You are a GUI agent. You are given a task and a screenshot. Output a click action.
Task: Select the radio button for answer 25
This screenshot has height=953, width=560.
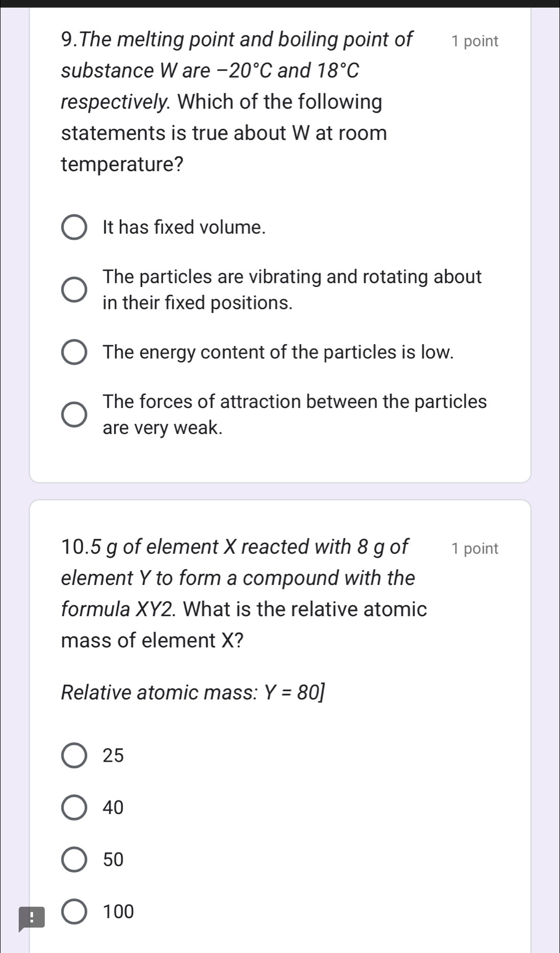point(74,755)
